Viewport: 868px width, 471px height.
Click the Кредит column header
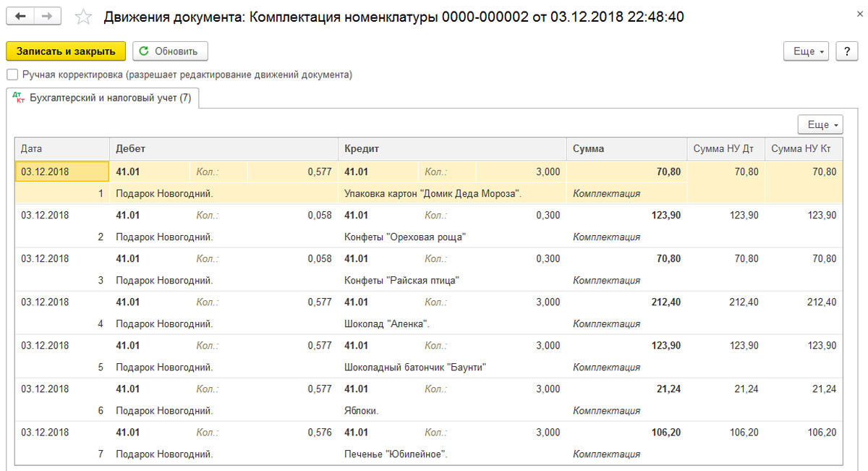[x=452, y=149]
